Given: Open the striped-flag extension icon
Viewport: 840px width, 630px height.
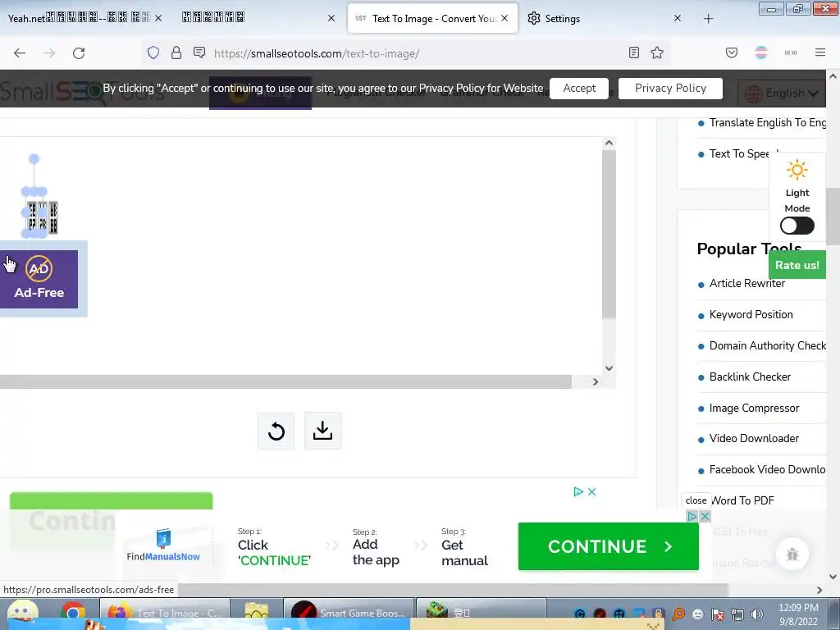Looking at the screenshot, I should [760, 52].
